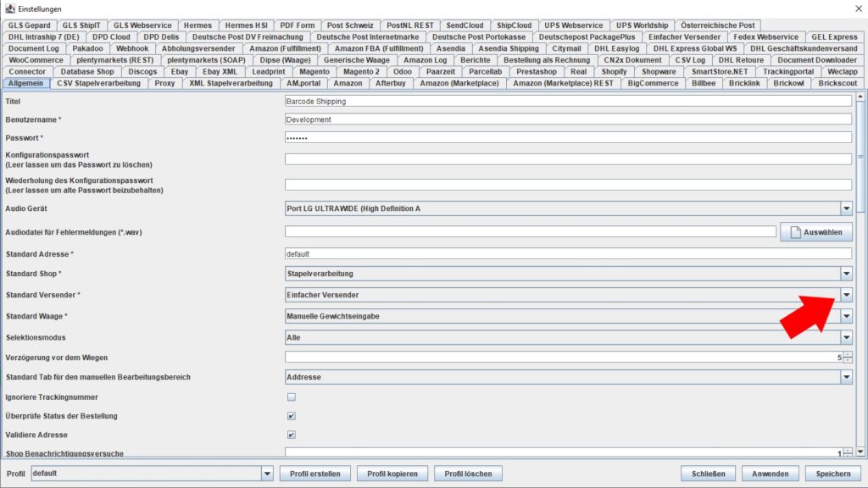The height and width of the screenshot is (488, 868).
Task: Click the Konfigurationspasswort input field
Action: 568,159
